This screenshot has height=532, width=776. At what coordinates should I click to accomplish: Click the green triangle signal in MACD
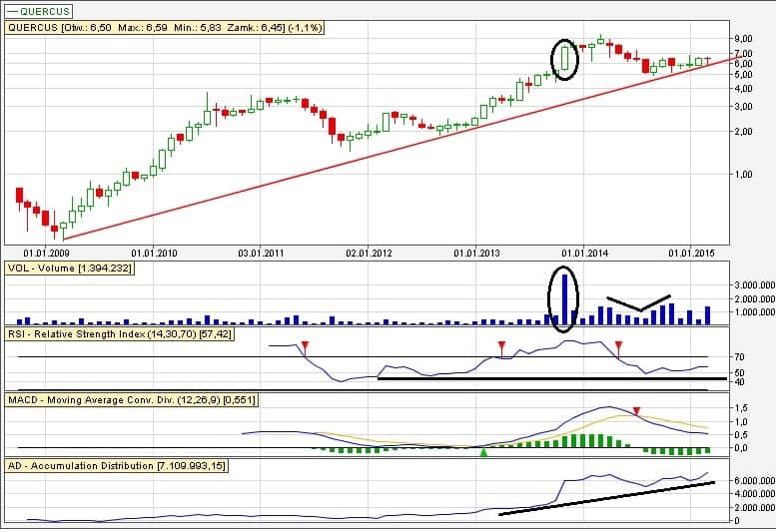[x=484, y=453]
